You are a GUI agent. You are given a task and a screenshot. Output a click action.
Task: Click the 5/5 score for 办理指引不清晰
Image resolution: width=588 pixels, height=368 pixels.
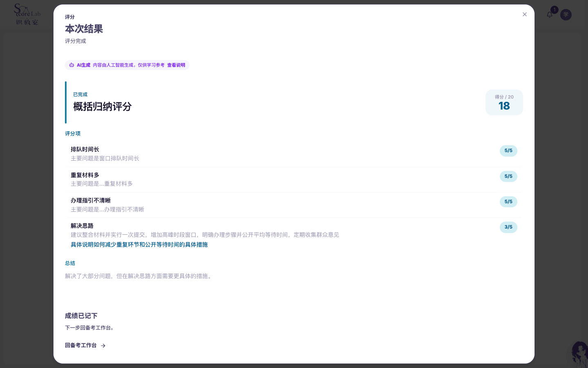click(x=508, y=202)
